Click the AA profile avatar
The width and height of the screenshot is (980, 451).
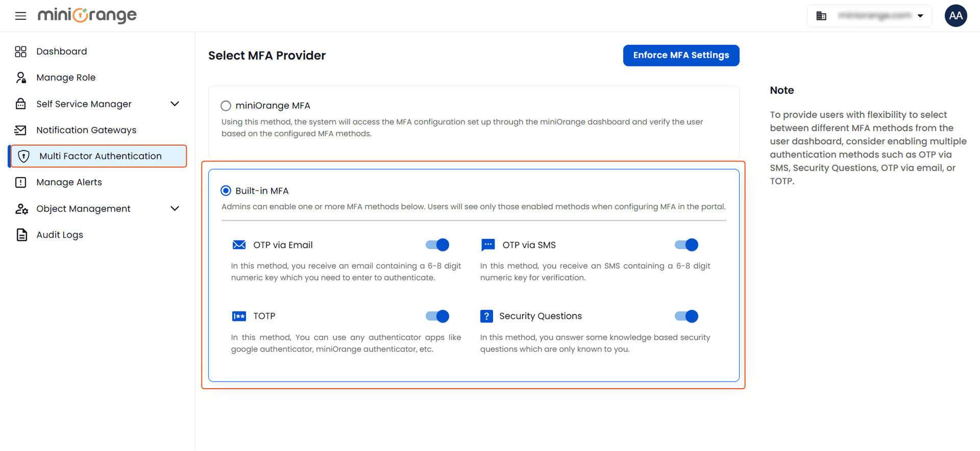coord(955,16)
